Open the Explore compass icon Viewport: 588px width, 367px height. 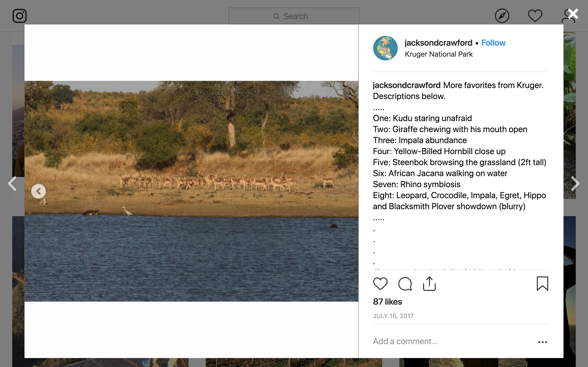point(502,16)
